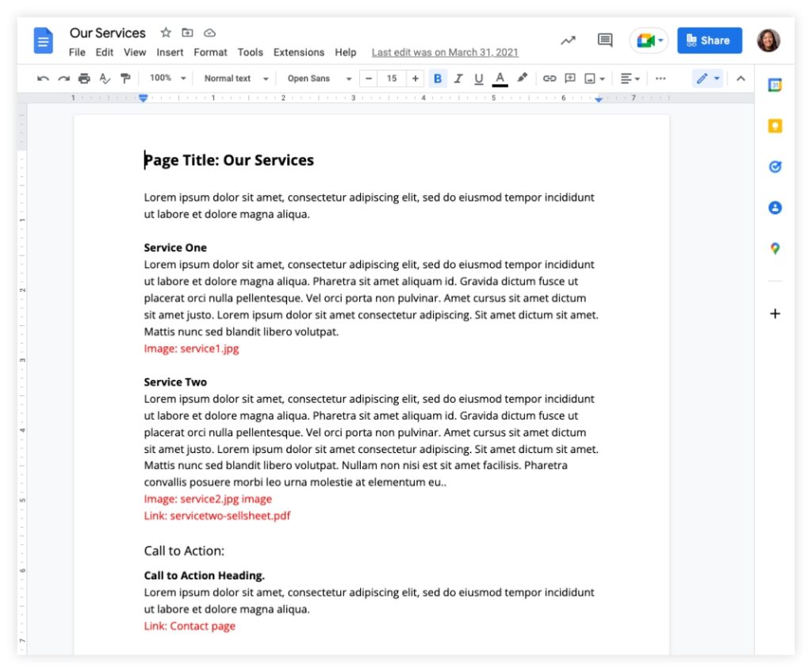Select the italic formatting icon
The image size is (812, 672).
click(458, 78)
